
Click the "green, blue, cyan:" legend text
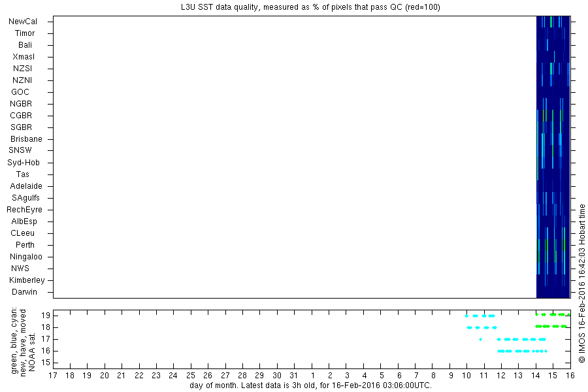tap(14, 340)
